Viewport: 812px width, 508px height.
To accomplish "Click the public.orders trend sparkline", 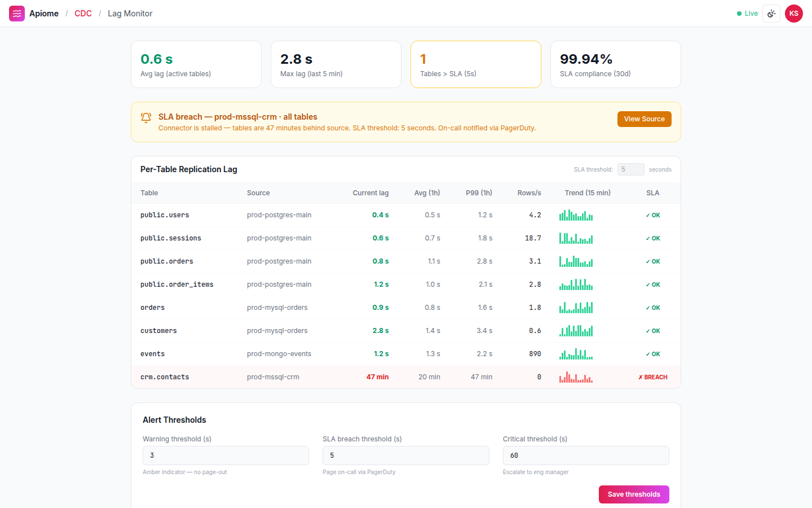I will tap(576, 261).
